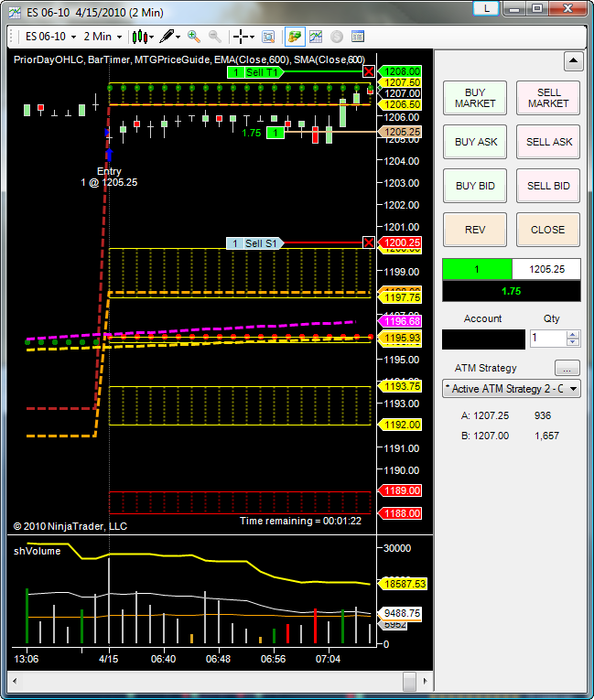The width and height of the screenshot is (594, 700).
Task: Click the 1.75 profit display in panel
Action: pyautogui.click(x=512, y=291)
